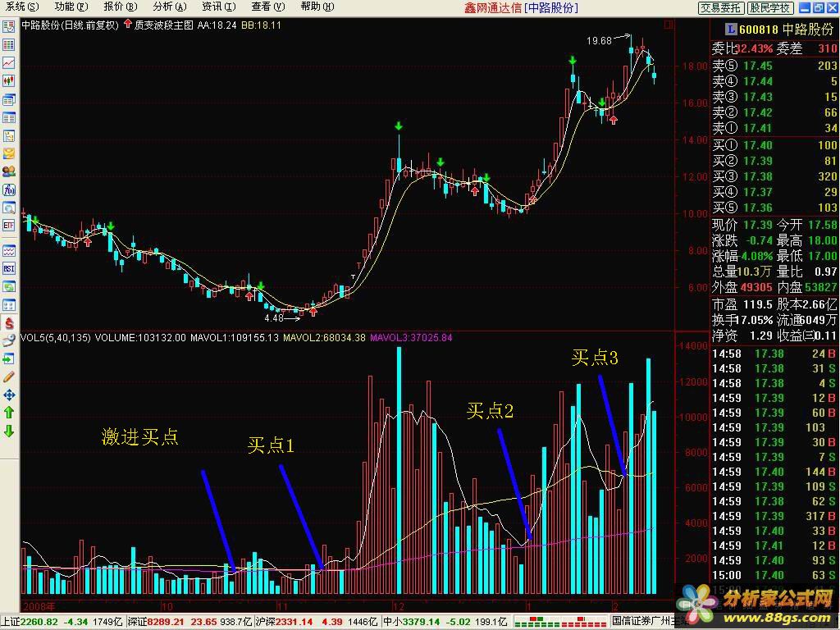Screen dimensions: 840x630
Task: Click the 中路股份 stock name header
Action: 808,30
